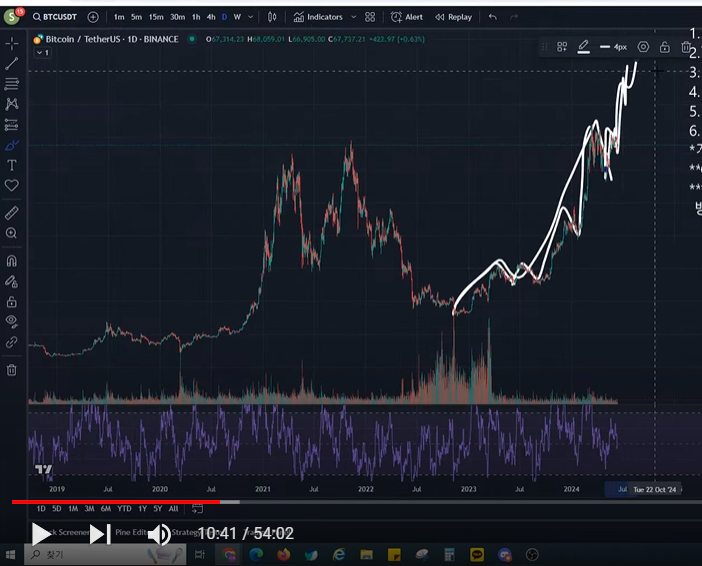Expand the Indicators favorites chevron
The image size is (702, 566).
(354, 17)
